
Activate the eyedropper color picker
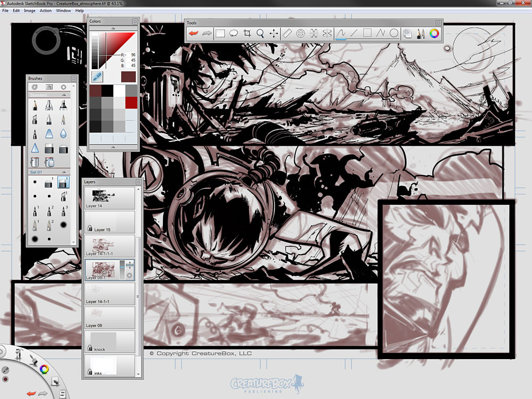(x=97, y=77)
